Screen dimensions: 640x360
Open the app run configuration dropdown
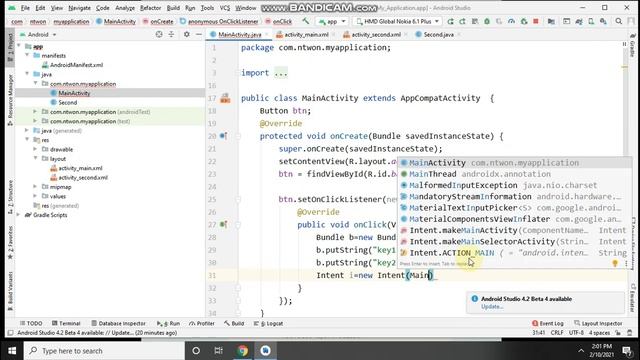[332, 21]
